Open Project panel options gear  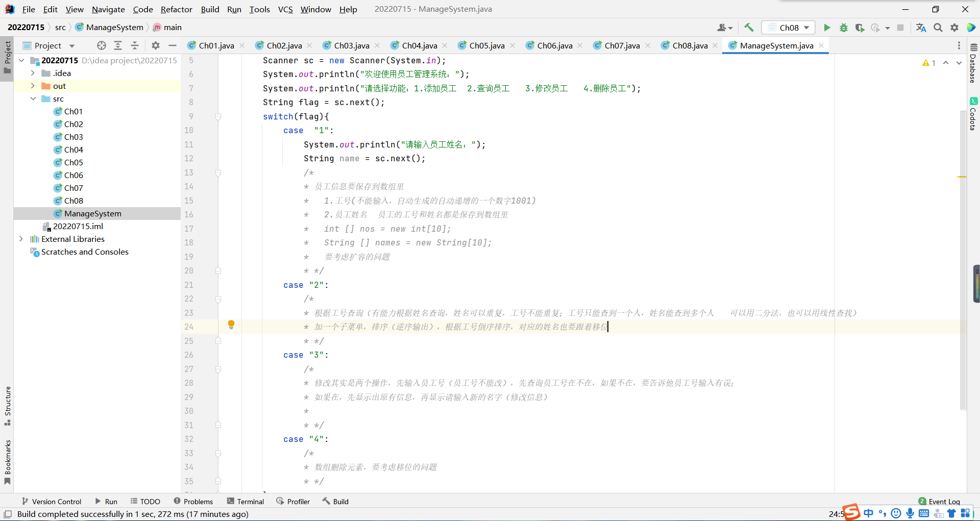156,45
